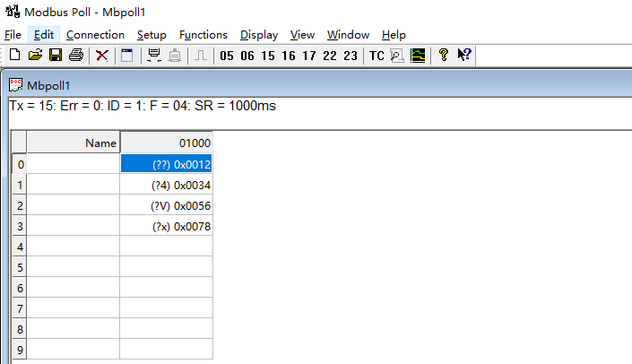Screen dimensions: 632x364
Task: Click the Tx = 15 status line text
Action: pyautogui.click(x=143, y=106)
